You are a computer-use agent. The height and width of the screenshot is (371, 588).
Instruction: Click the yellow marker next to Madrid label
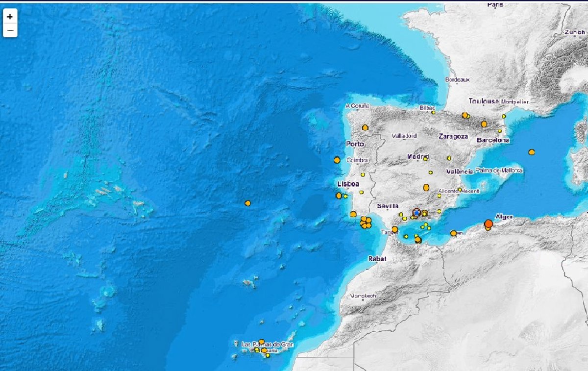pos(425,159)
